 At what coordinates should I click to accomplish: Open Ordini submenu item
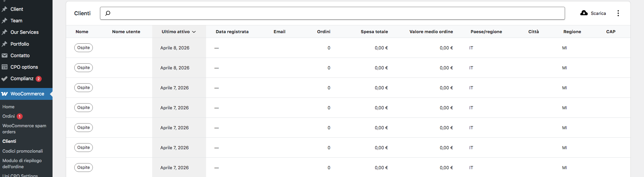9,116
